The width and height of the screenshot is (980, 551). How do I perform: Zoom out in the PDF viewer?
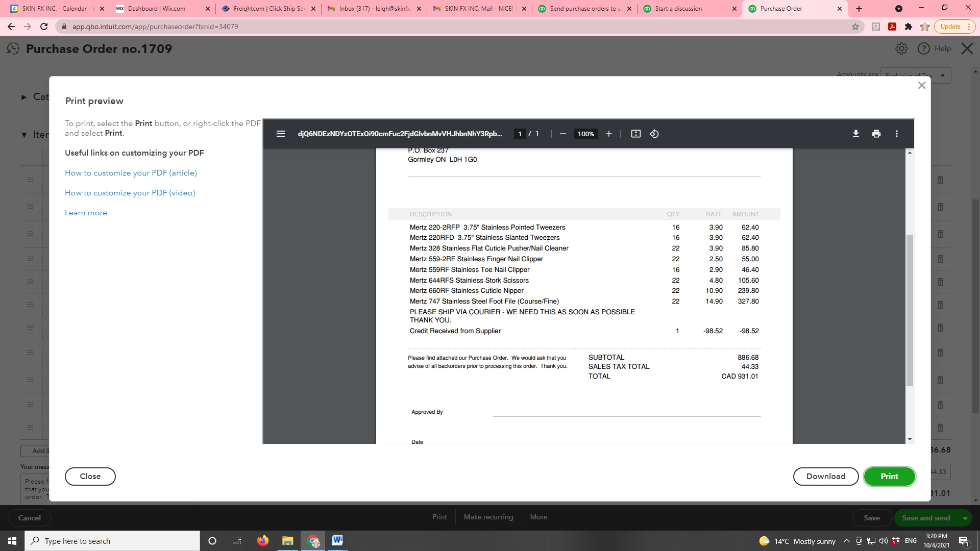tap(562, 134)
